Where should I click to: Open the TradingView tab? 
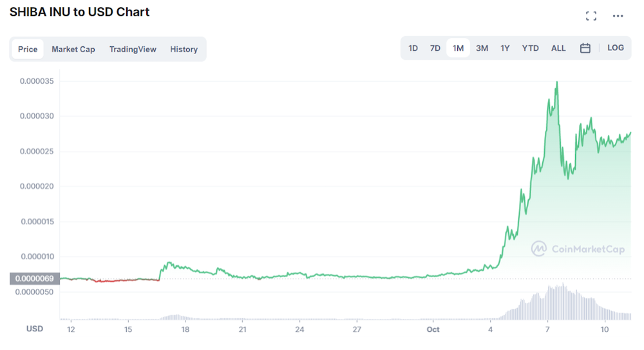coord(133,49)
